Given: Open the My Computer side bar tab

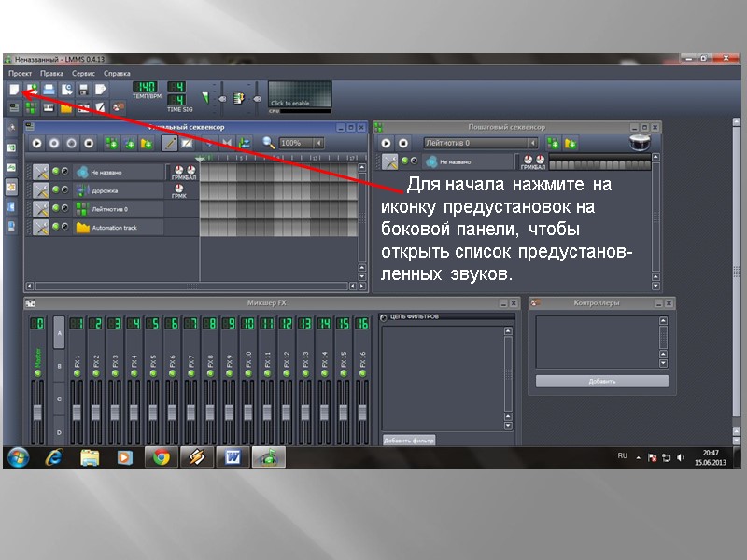Looking at the screenshot, I should click(12, 226).
